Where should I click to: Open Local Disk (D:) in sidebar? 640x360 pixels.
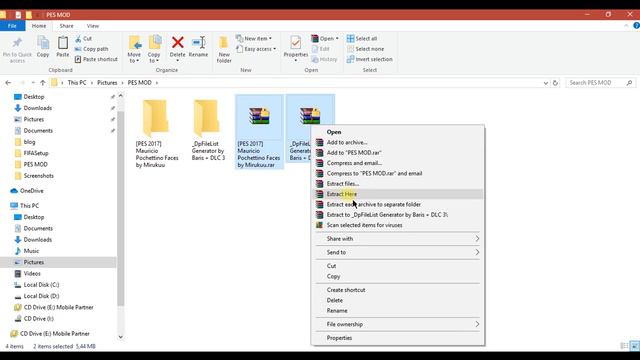pos(41,296)
